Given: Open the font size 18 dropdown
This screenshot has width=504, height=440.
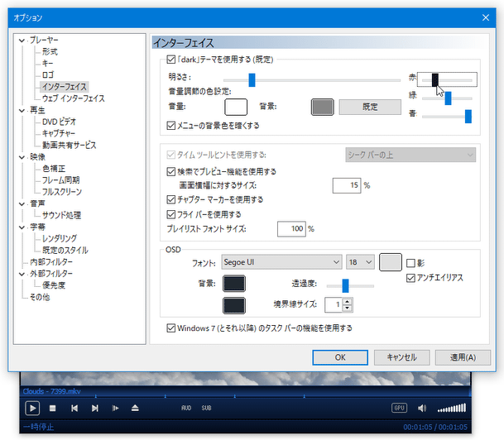Looking at the screenshot, I should 360,262.
